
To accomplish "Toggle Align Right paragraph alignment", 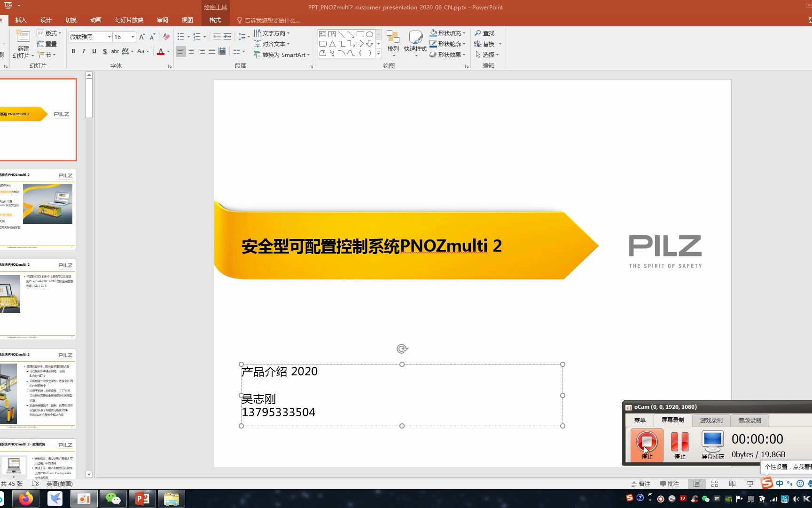I will (202, 51).
